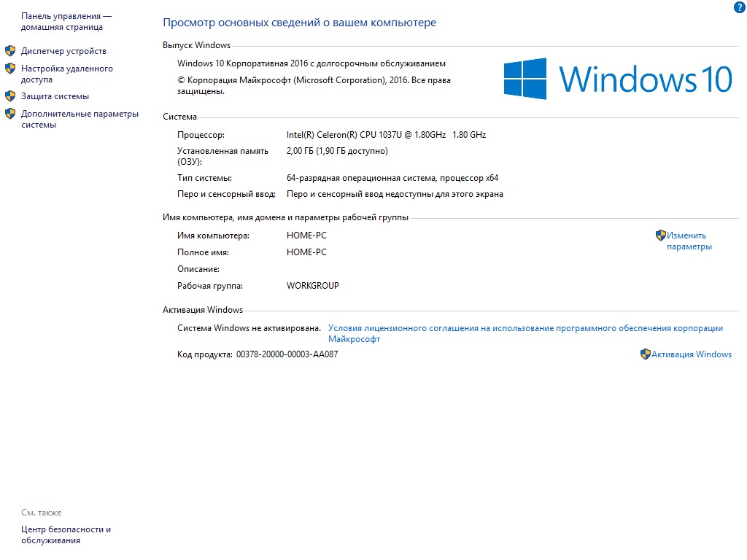Open the help question mark icon
Screen dimensions: 747x560
pyautogui.click(x=740, y=7)
